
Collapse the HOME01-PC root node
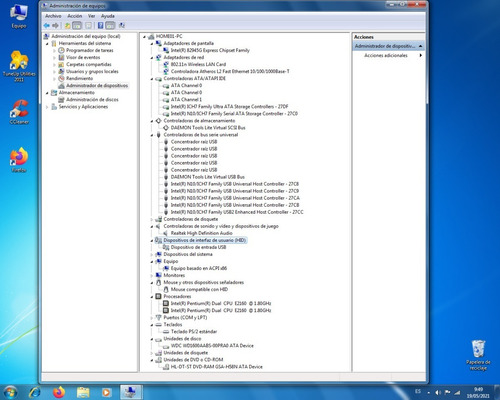144,37
